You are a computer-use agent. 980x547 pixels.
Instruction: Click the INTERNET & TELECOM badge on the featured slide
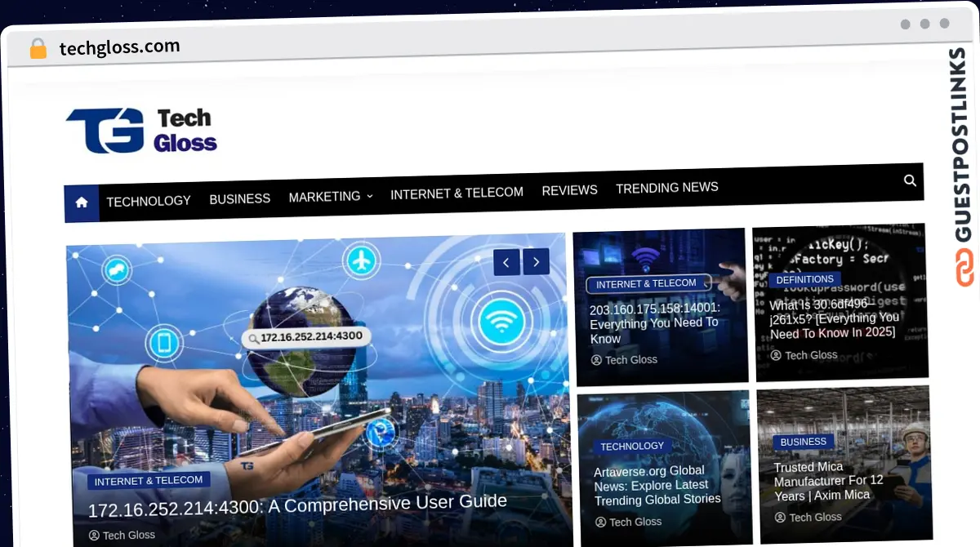point(148,480)
